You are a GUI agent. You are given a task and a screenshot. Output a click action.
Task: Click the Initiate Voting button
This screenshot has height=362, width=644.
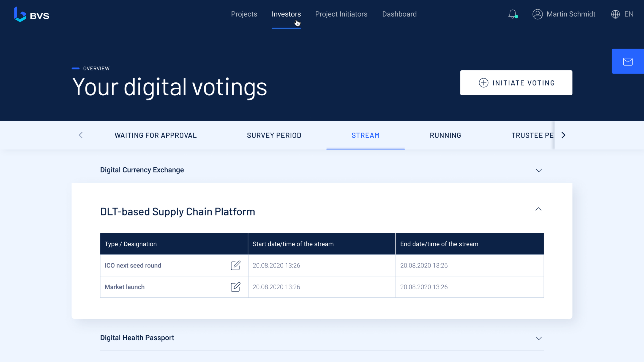pyautogui.click(x=516, y=83)
